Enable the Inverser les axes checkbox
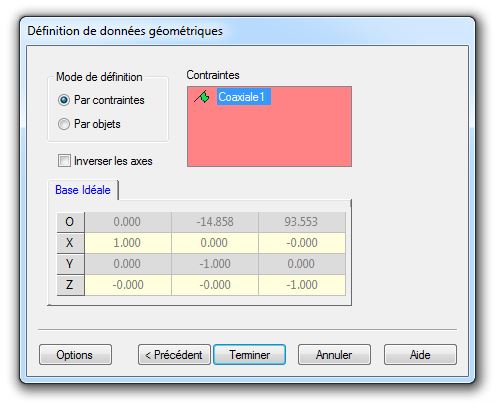Screen dimensions: 498x402 tap(64, 161)
